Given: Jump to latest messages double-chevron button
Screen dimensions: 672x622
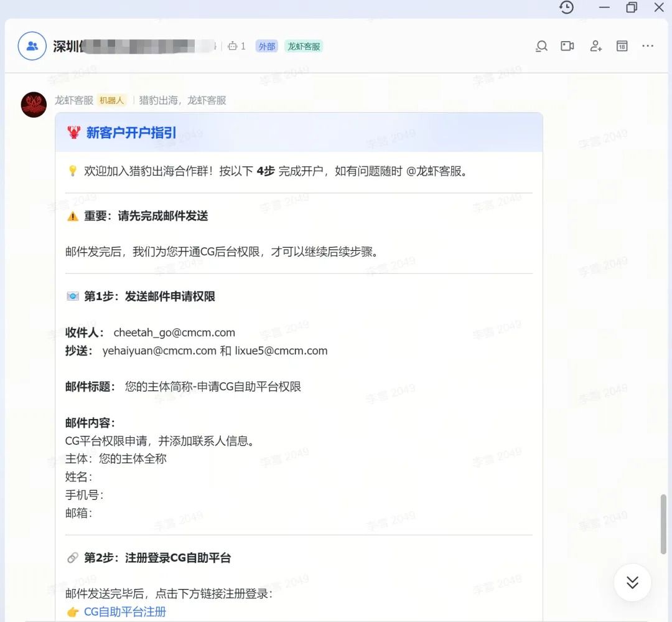Looking at the screenshot, I should tap(632, 582).
